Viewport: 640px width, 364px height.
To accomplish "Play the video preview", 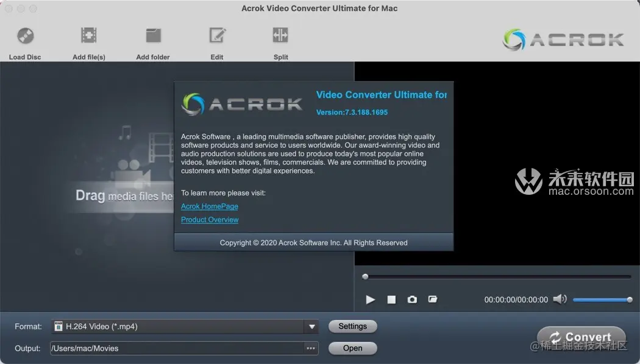I will point(370,299).
